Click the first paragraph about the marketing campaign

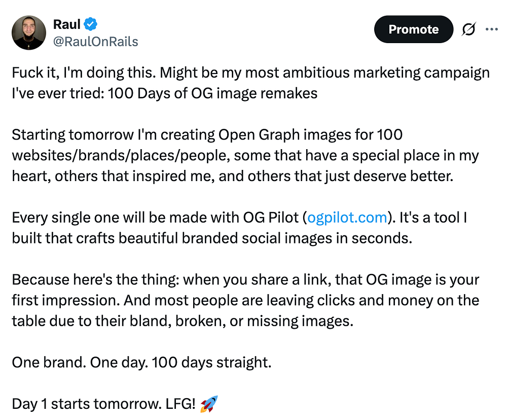(250, 83)
